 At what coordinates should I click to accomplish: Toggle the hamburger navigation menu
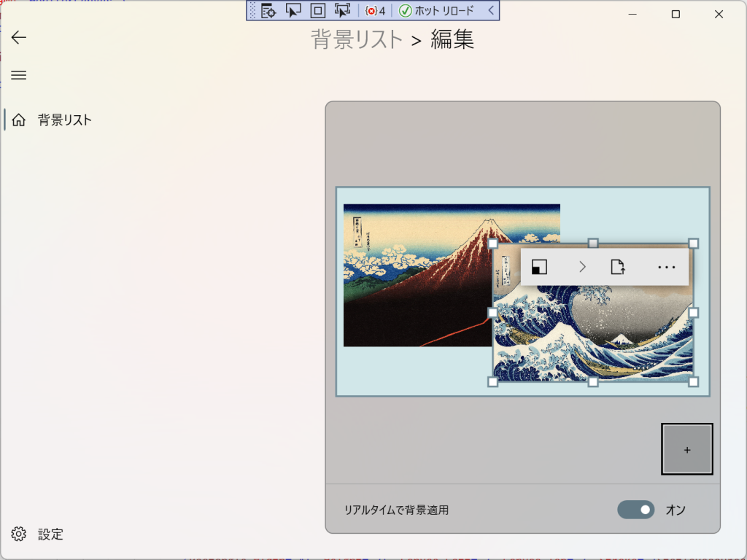[18, 75]
